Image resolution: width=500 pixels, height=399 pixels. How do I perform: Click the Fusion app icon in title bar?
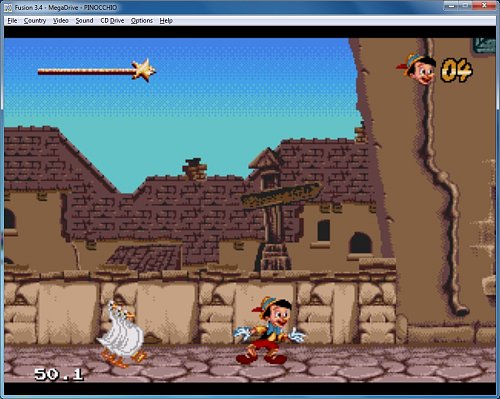point(8,7)
